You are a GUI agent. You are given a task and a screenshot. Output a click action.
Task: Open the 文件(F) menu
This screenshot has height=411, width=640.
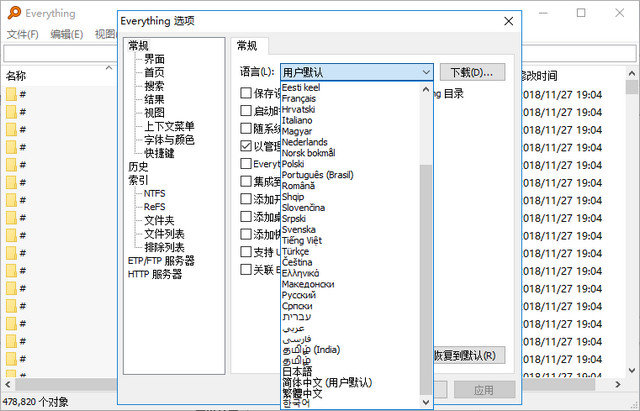coord(23,34)
